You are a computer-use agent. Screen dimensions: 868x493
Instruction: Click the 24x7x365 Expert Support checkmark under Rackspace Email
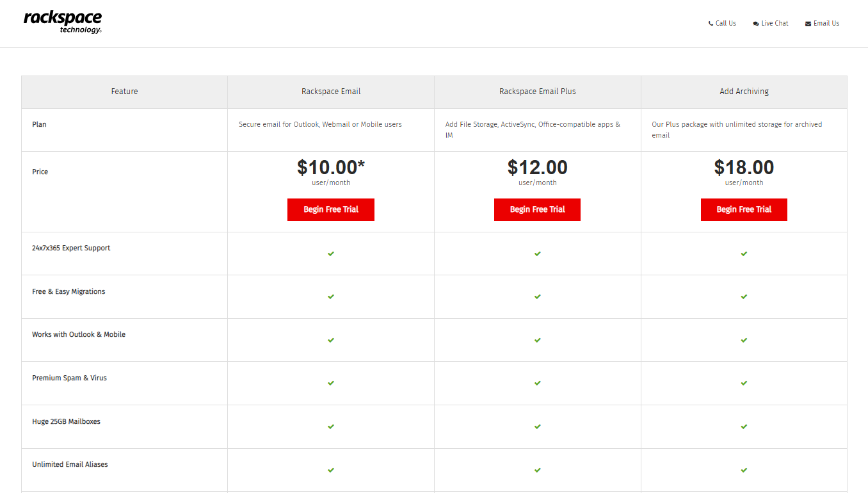click(x=331, y=254)
